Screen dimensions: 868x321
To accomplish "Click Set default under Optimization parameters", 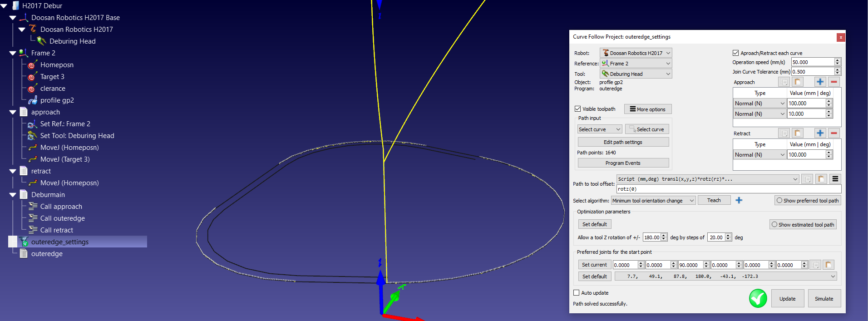I will click(594, 224).
